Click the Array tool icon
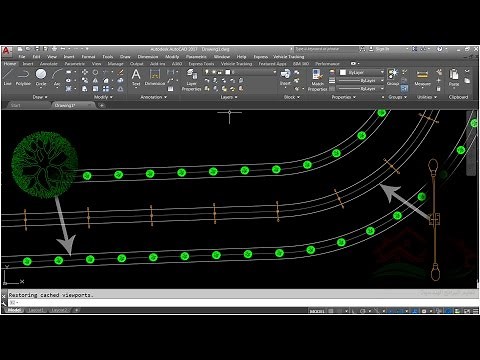Viewport: 480px width, 360px height. [x=106, y=89]
